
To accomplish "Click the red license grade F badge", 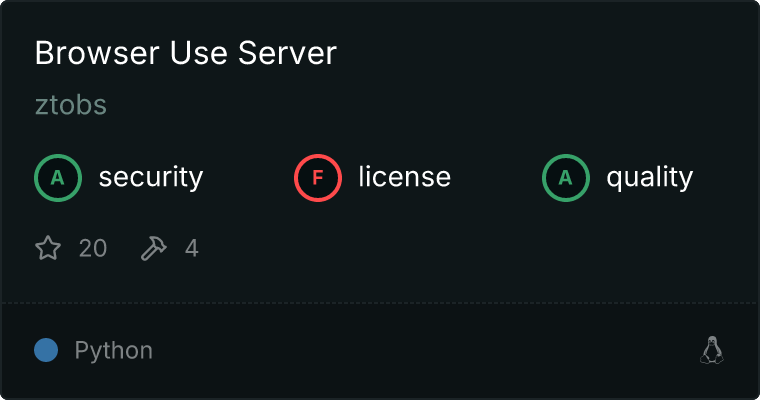I will pyautogui.click(x=318, y=178).
